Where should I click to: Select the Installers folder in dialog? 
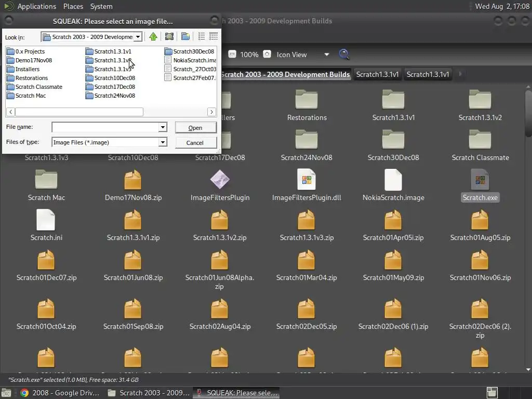[x=23, y=69]
